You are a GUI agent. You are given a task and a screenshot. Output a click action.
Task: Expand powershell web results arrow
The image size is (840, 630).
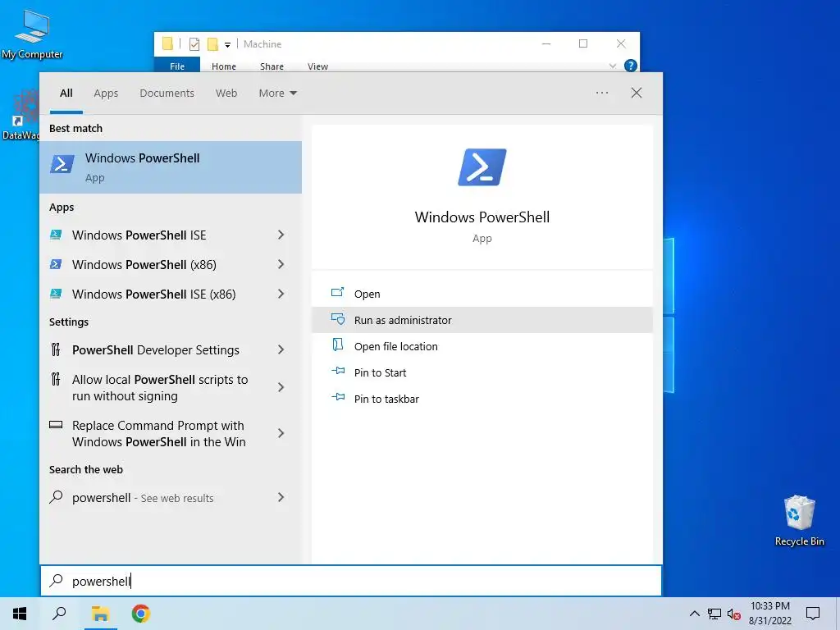click(x=281, y=497)
